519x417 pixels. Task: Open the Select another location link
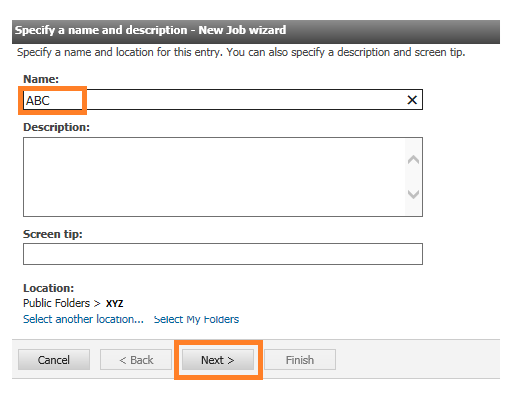(83, 319)
